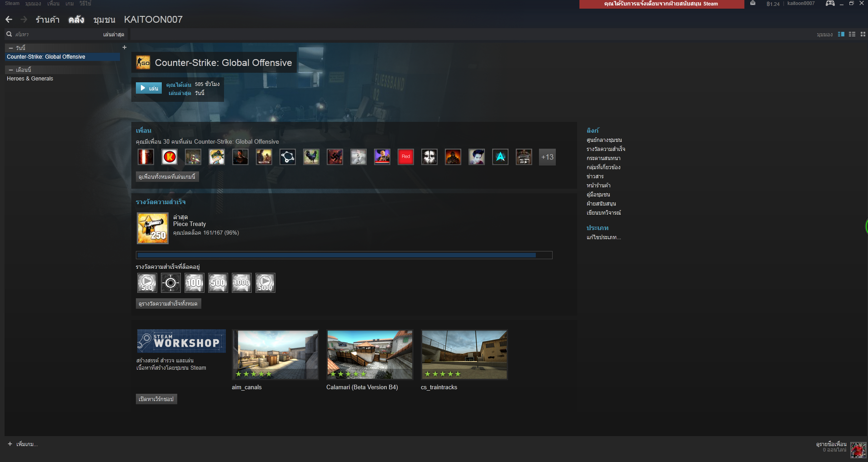Open the white node-ring friend avatar

tap(288, 157)
